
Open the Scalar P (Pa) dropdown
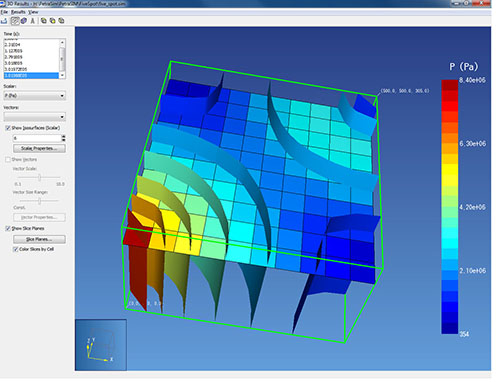tap(35, 96)
